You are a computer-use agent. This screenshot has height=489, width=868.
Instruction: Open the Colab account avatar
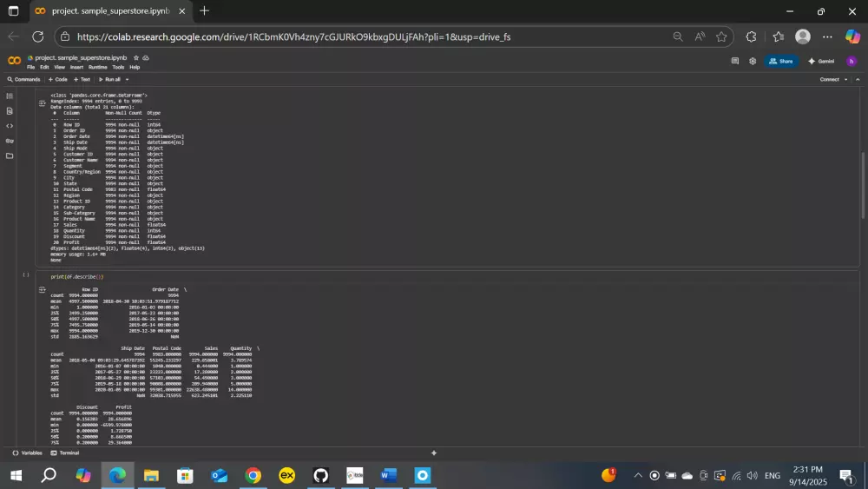click(x=852, y=61)
